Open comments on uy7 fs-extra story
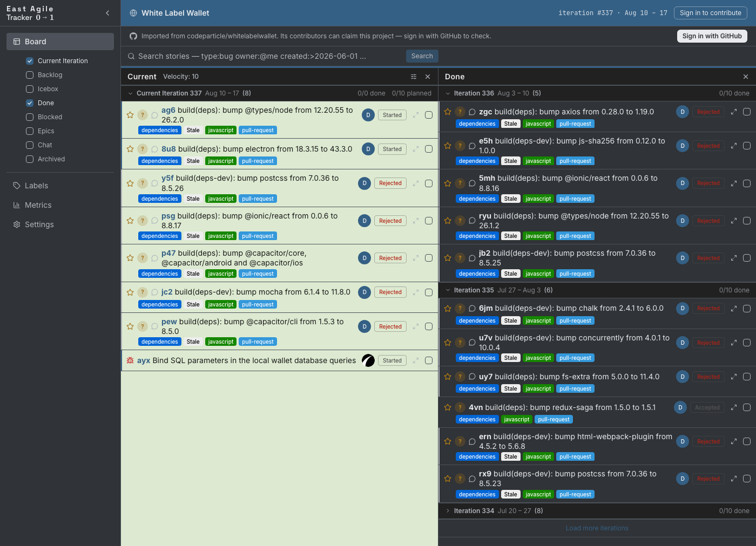This screenshot has height=546, width=756. (472, 377)
